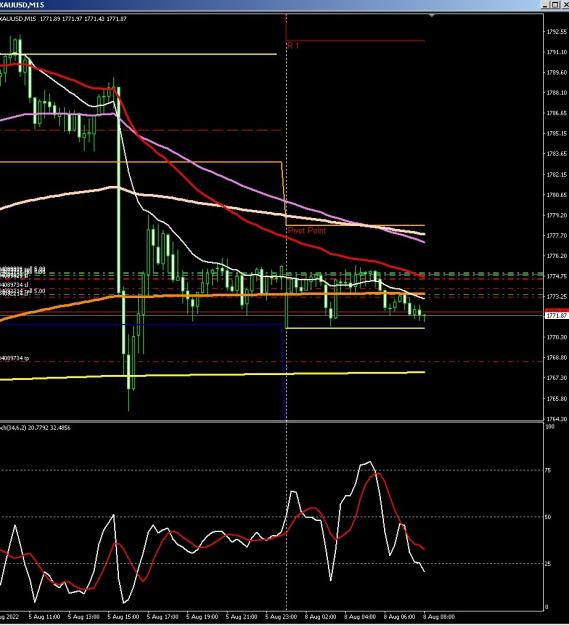This screenshot has height=625, width=569.
Task: Click the 75 level on stochastic scale
Action: click(x=548, y=471)
